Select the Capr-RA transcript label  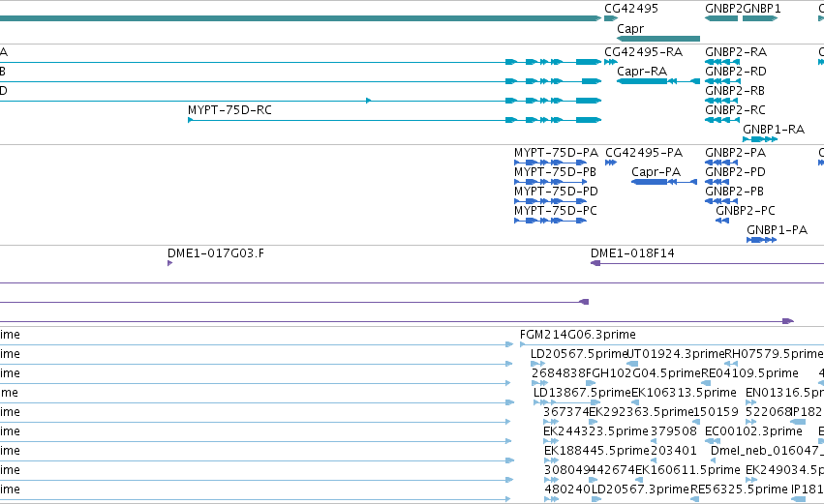tap(642, 72)
